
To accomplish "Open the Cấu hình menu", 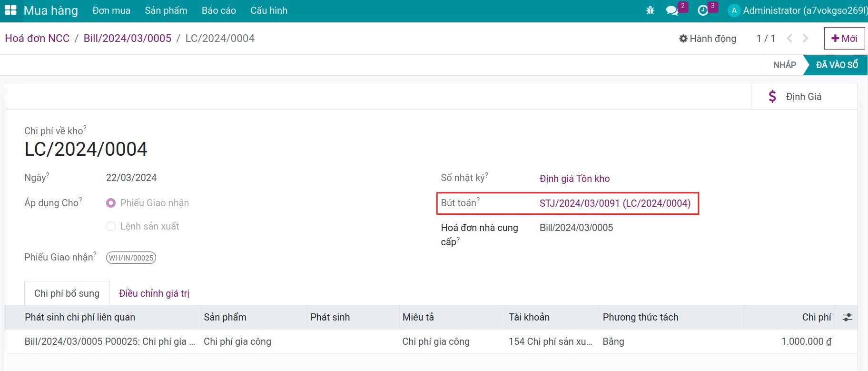I will pos(269,10).
